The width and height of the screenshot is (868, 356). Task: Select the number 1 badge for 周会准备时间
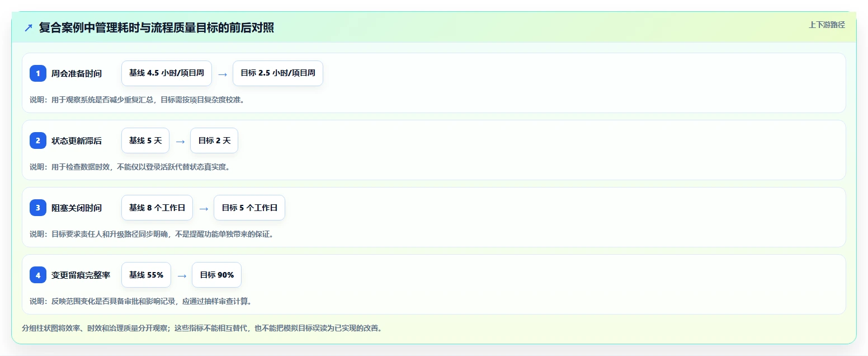point(38,73)
